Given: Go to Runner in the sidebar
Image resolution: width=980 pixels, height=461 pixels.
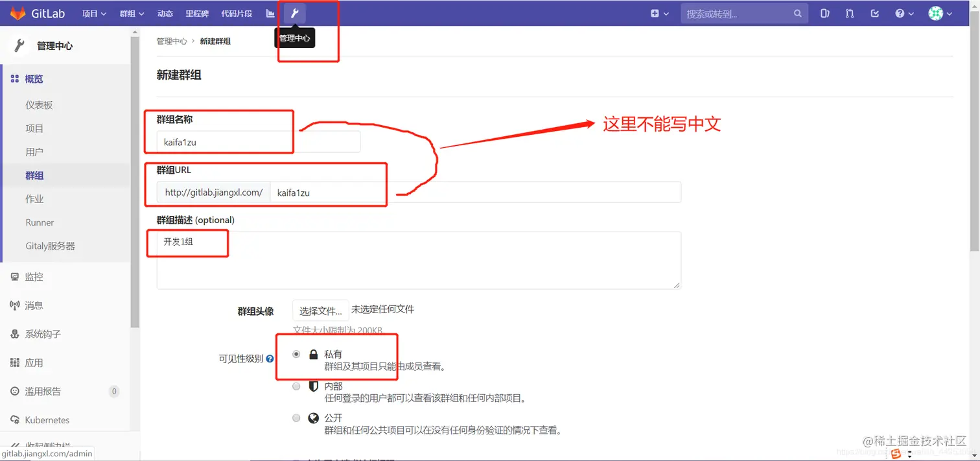Looking at the screenshot, I should click(x=40, y=222).
